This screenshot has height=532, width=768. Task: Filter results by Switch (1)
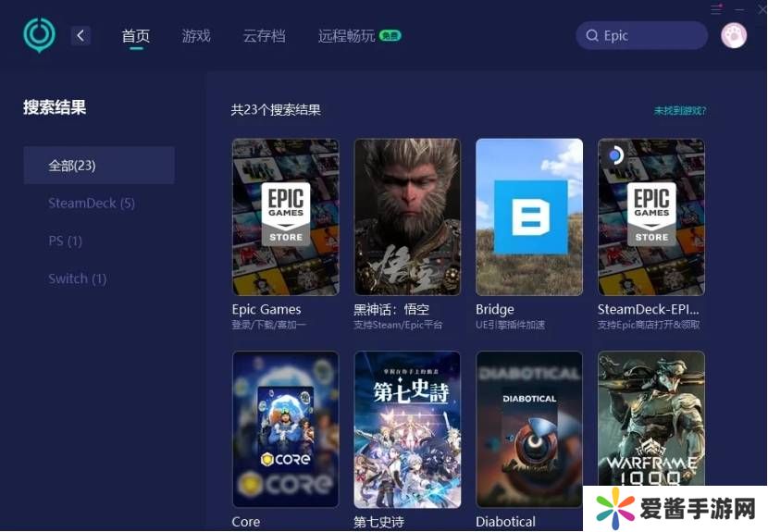[78, 278]
